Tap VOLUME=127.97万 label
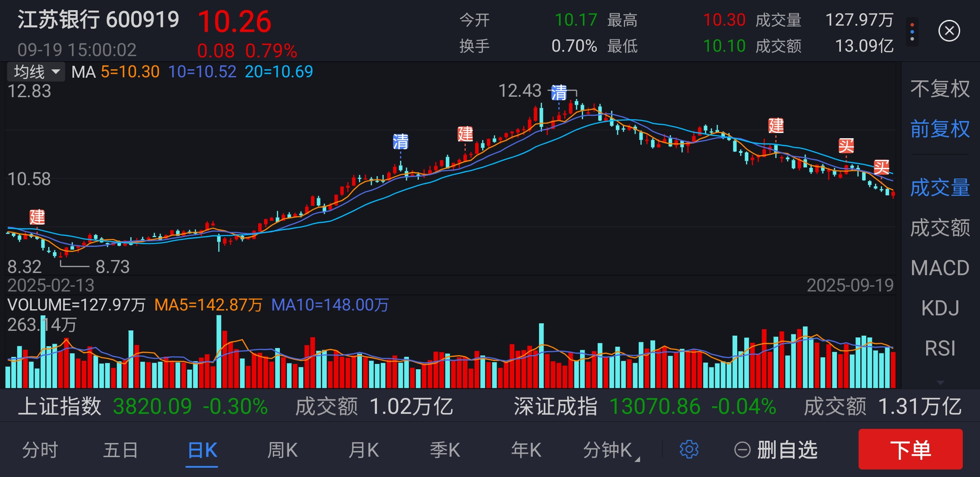980x477 pixels. (76, 305)
